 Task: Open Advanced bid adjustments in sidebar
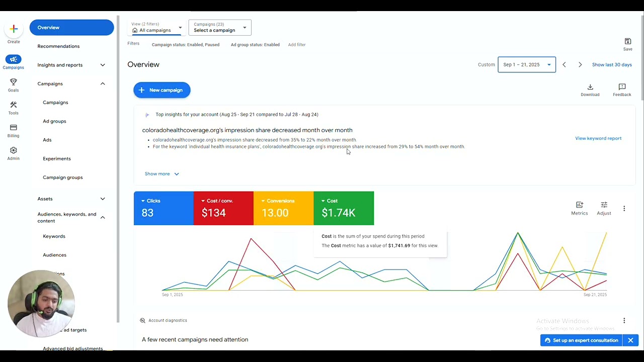pyautogui.click(x=73, y=348)
